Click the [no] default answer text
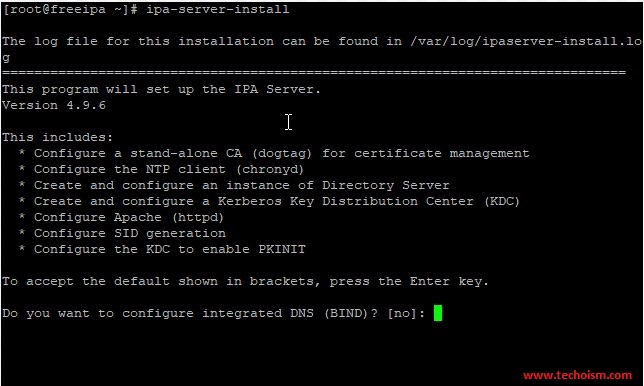644x386 pixels. (402, 313)
